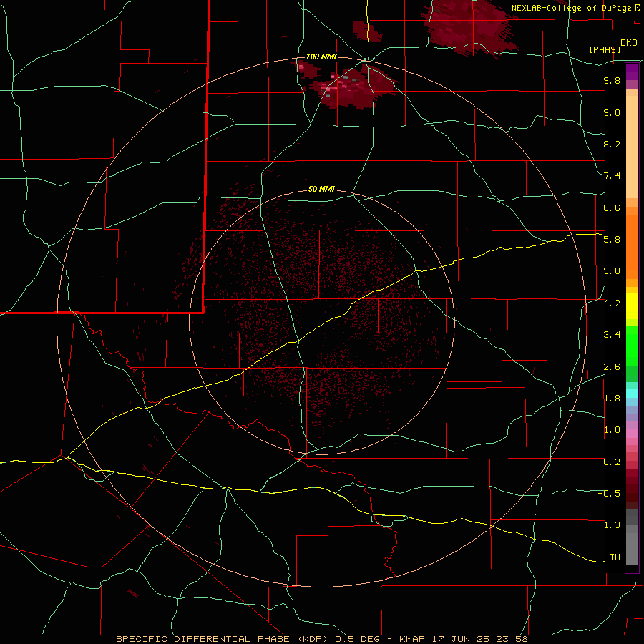Click the 17 JUN 25 date text

462,639
